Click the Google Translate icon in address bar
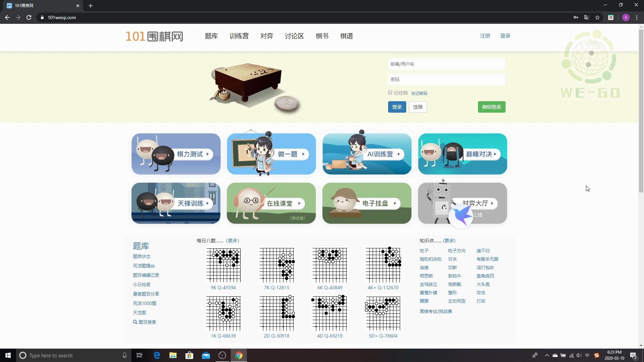This screenshot has height=362, width=644. 587,17
